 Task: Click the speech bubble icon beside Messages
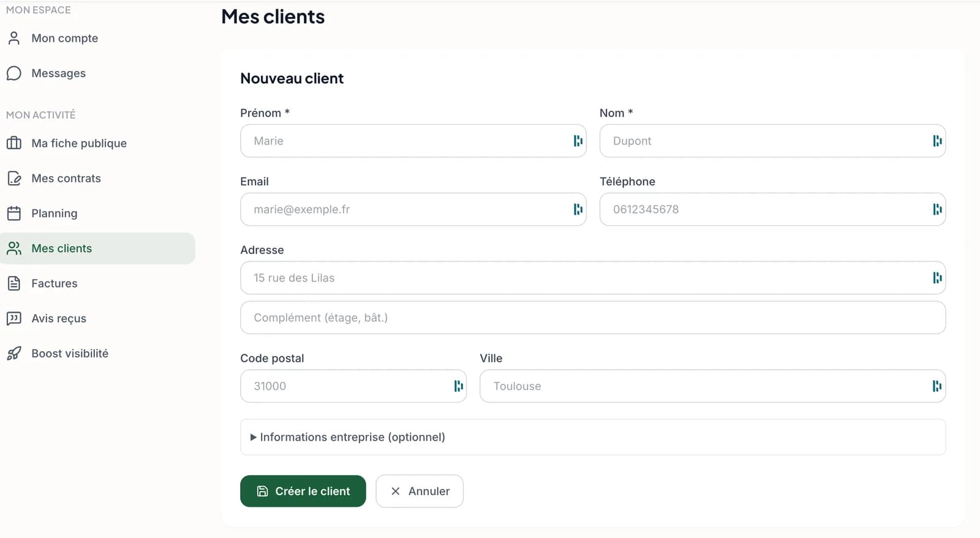(x=13, y=73)
